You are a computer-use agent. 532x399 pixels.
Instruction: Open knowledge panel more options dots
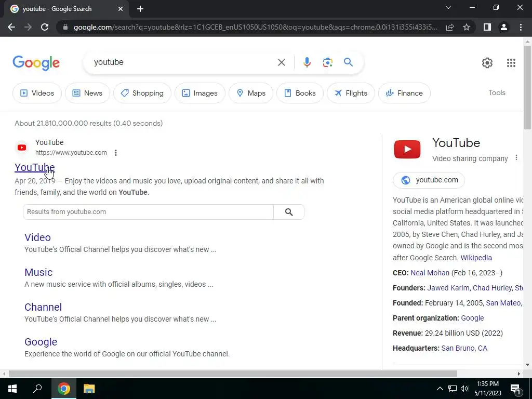516,158
